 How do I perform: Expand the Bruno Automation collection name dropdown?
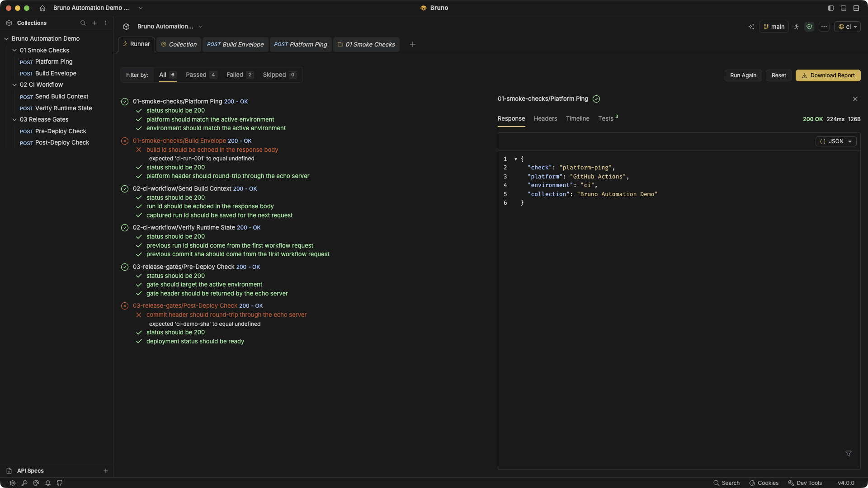pos(200,27)
